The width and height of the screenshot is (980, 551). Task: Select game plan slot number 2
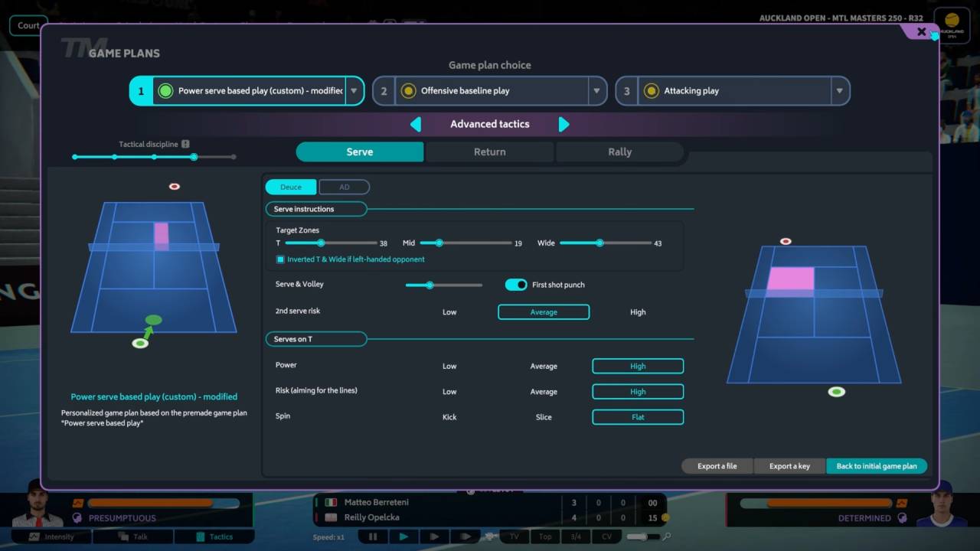click(384, 90)
